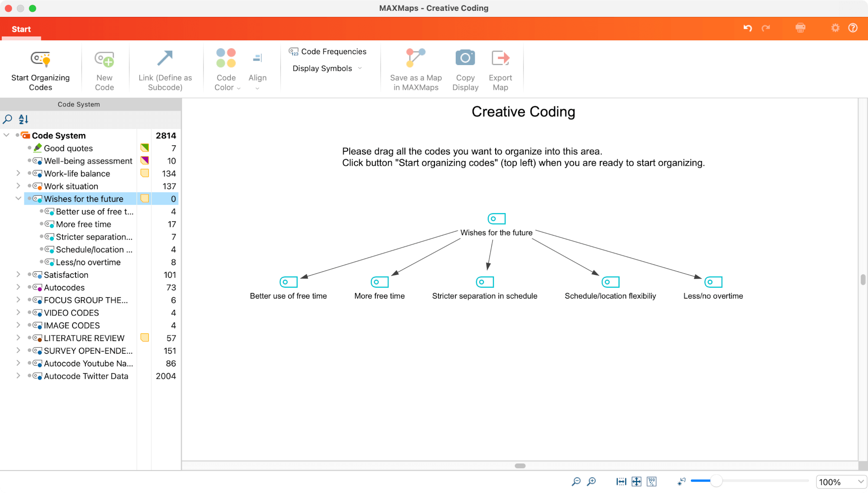Click the sort icon in Code System panel
868x493 pixels.
(23, 119)
